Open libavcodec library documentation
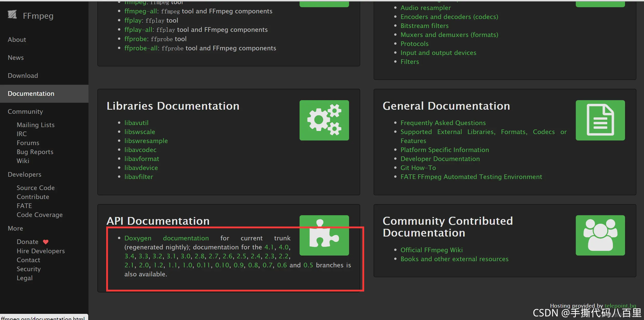Image resolution: width=644 pixels, height=320 pixels. (x=141, y=150)
